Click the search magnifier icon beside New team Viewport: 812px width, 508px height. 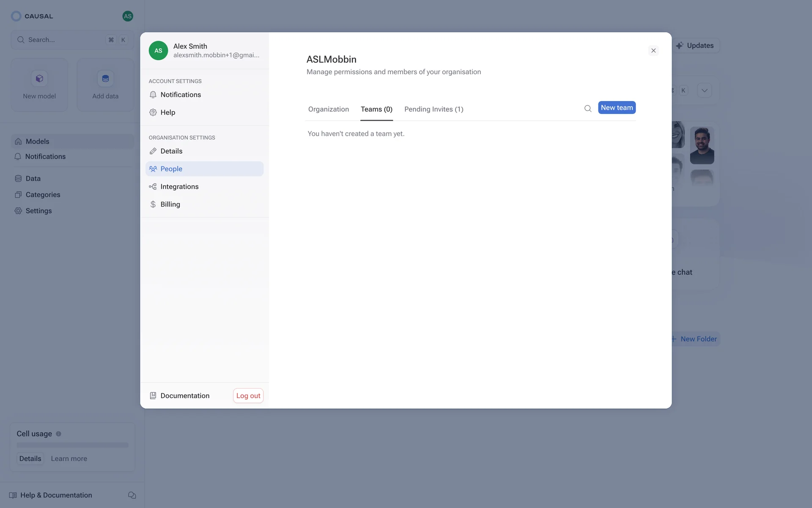click(588, 108)
